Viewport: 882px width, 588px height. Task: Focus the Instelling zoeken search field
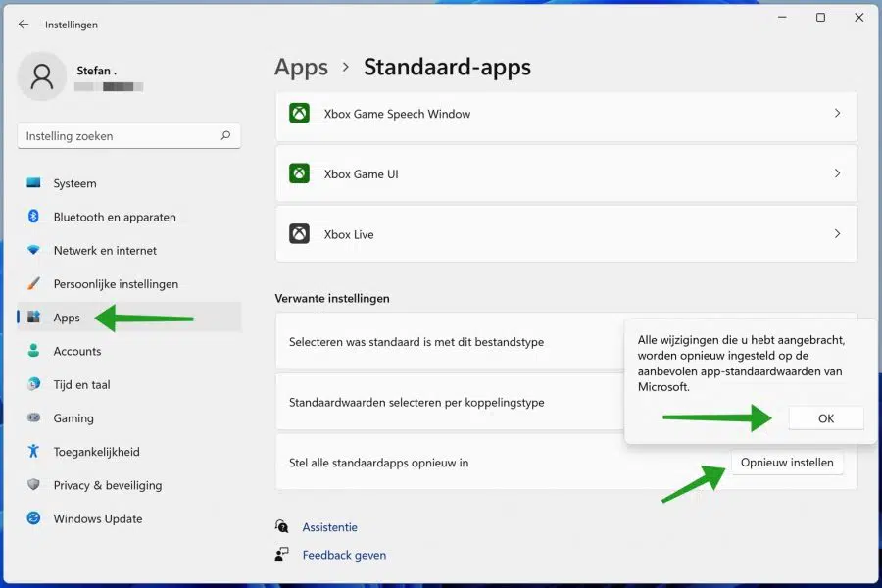128,135
